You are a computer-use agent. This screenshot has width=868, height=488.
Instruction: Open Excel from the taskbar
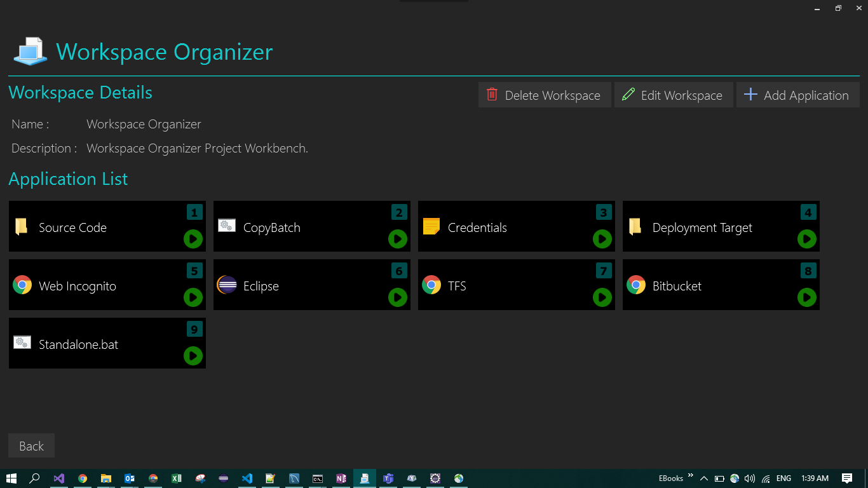177,478
